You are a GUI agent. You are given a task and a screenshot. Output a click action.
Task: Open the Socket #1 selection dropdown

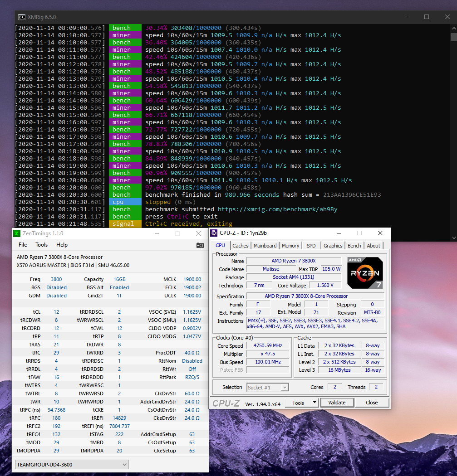[x=267, y=387]
